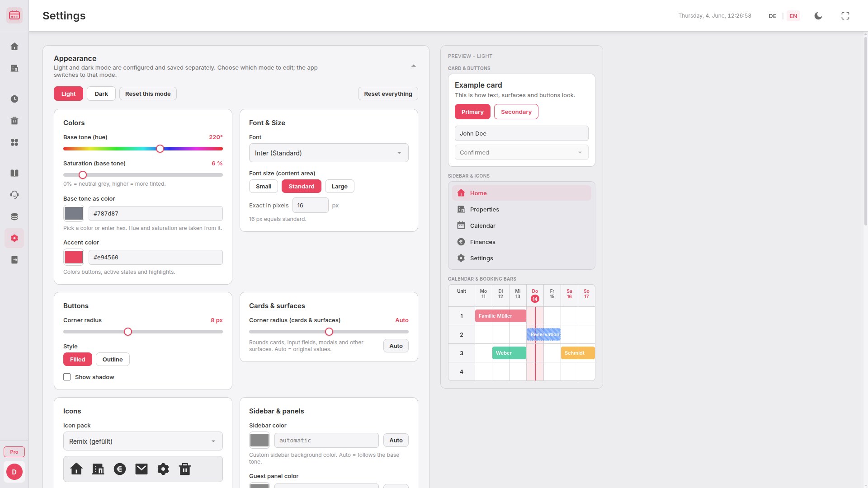
Task: Open the database stack icon in sidebar
Action: tap(14, 216)
